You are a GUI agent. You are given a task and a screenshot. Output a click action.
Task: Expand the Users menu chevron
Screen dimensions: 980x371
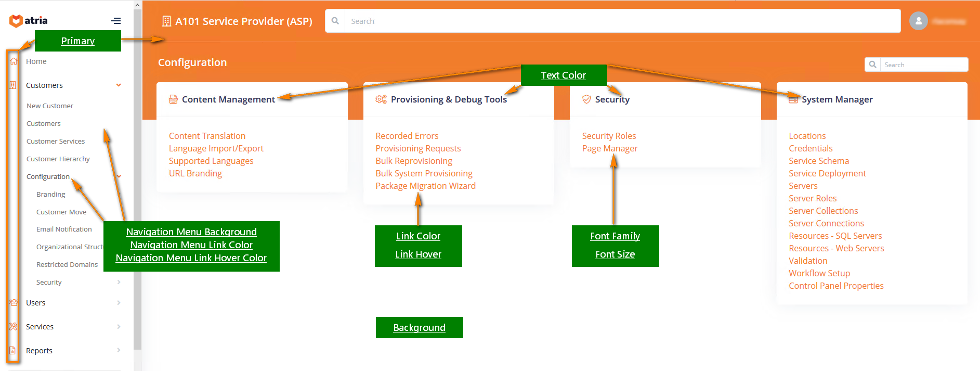click(119, 303)
